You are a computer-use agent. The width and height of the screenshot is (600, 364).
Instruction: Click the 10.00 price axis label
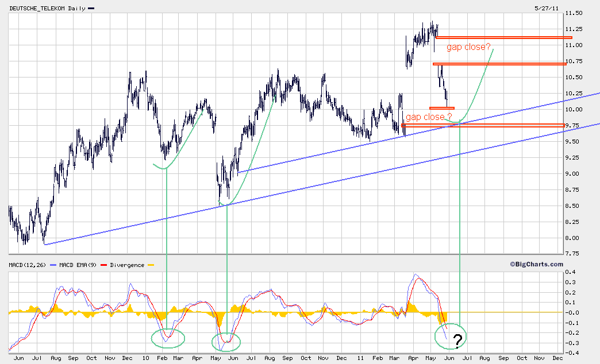[574, 109]
